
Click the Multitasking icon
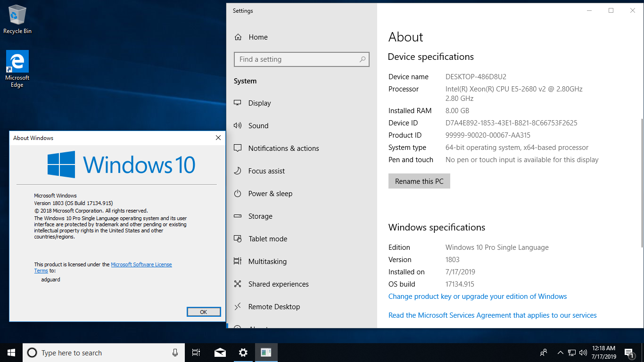click(x=238, y=262)
